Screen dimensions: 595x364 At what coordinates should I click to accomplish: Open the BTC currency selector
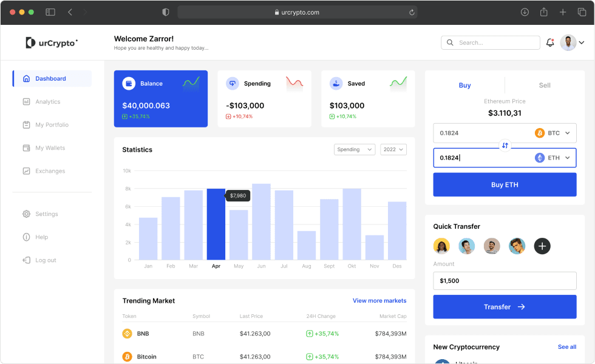tap(552, 133)
